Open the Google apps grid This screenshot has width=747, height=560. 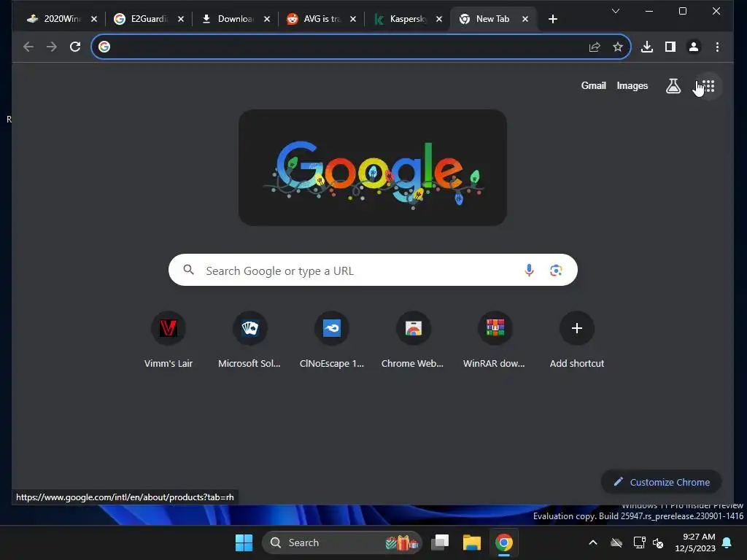click(x=708, y=86)
